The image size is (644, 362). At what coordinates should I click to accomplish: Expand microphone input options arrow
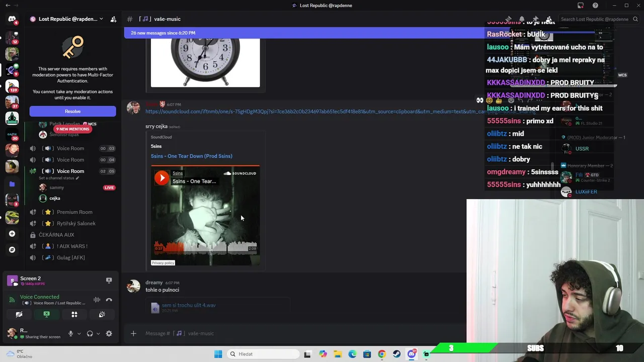[x=79, y=333]
